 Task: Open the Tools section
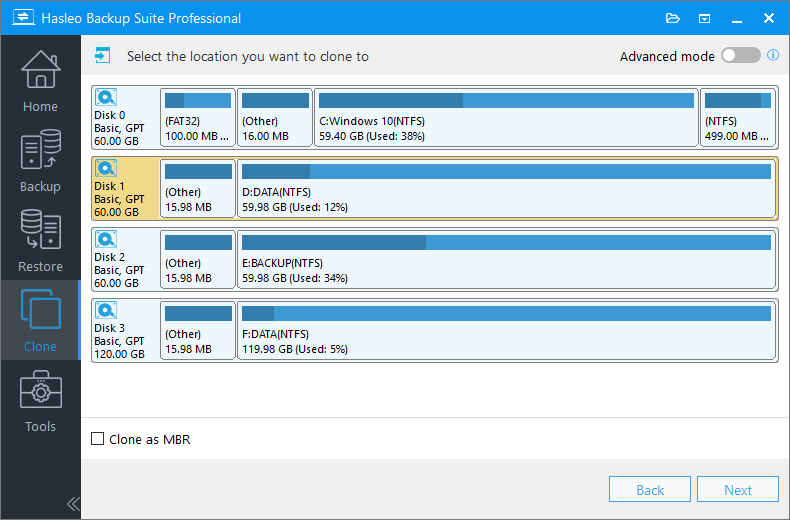pos(40,402)
